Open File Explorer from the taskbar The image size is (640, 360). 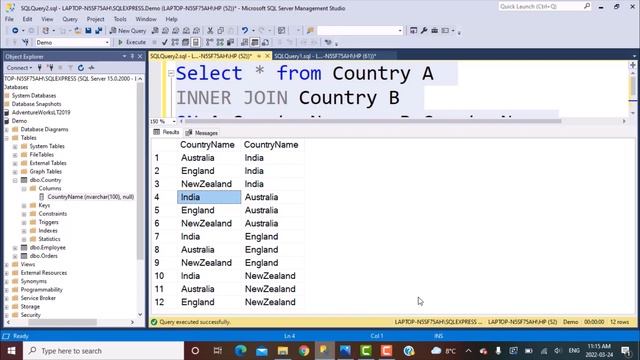pos(282,351)
